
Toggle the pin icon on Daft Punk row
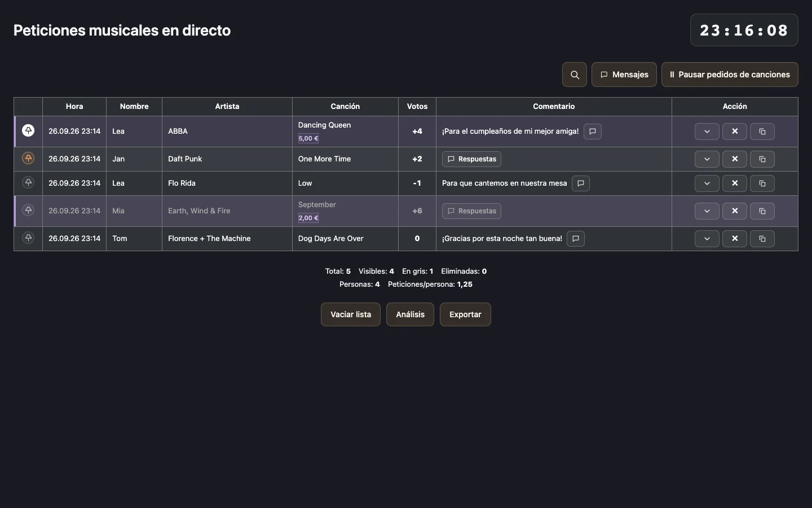28,158
